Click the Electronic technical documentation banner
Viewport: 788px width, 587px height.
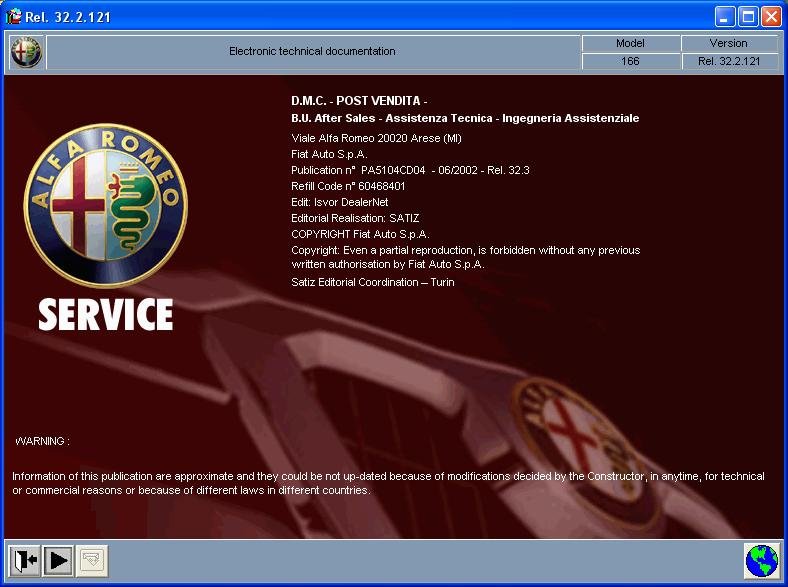(x=312, y=51)
